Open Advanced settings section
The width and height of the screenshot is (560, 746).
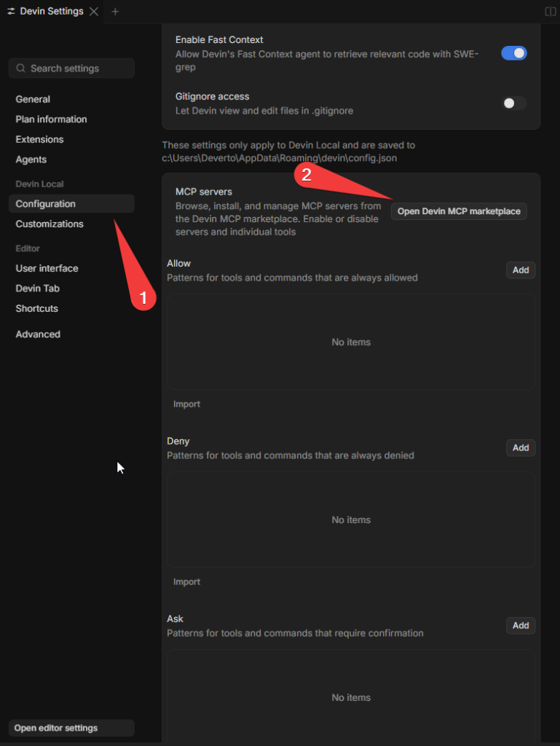click(38, 334)
